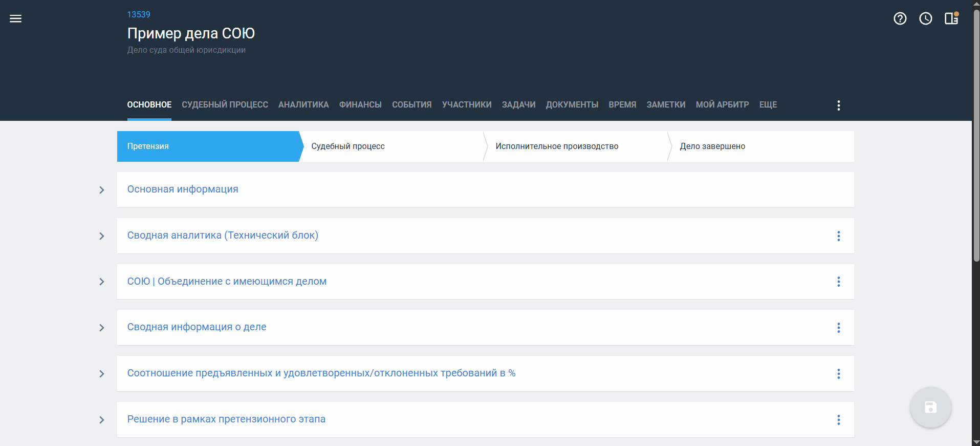This screenshot has width=980, height=446.
Task: Click the help question mark icon
Action: coord(900,19)
